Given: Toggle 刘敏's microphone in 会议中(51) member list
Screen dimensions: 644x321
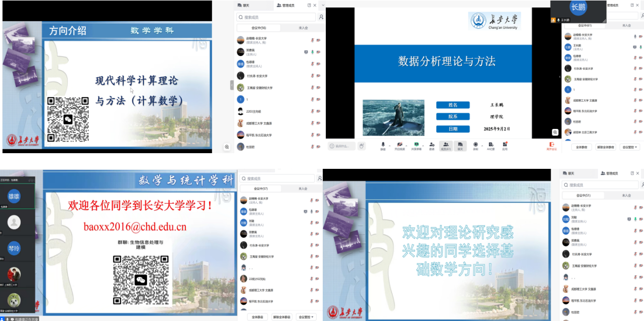Looking at the screenshot, I should [635, 219].
